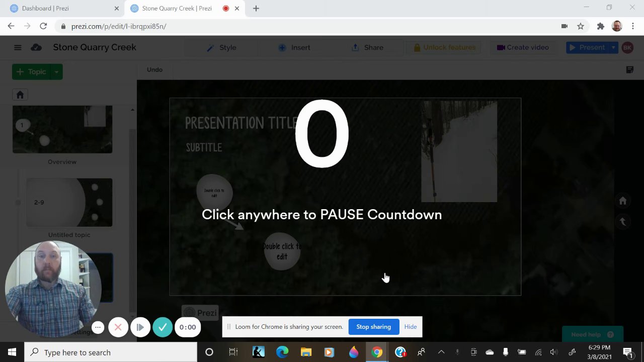This screenshot has width=644, height=362.
Task: Open the browser extensions puzzle icon
Action: click(601, 26)
